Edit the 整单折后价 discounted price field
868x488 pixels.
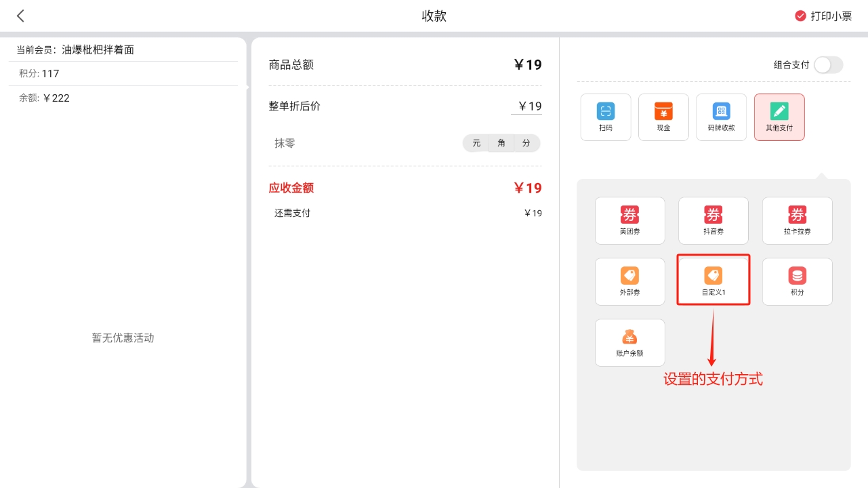coord(526,106)
